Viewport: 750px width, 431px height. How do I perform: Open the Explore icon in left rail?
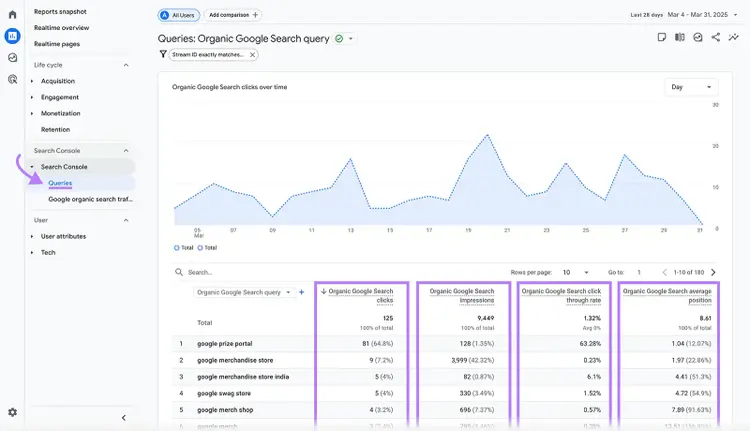coord(12,57)
